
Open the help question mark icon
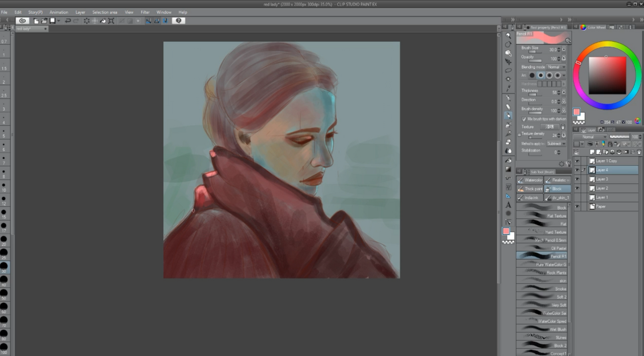(x=179, y=21)
